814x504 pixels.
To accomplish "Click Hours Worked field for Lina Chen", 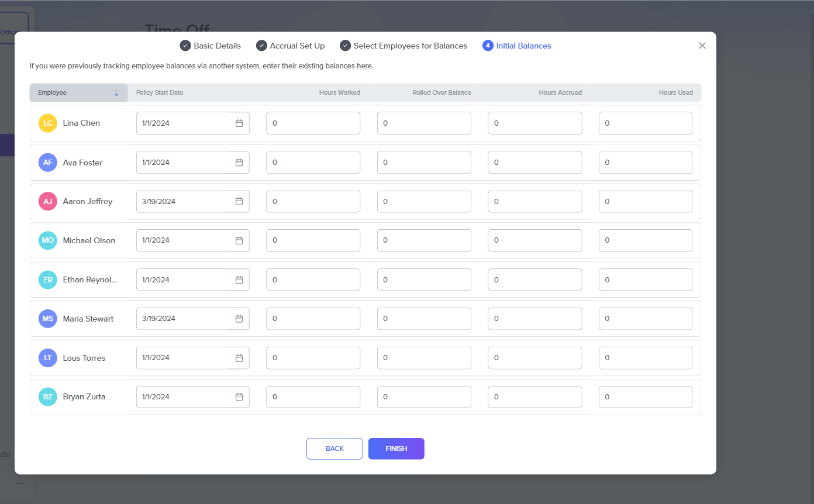I will [313, 123].
